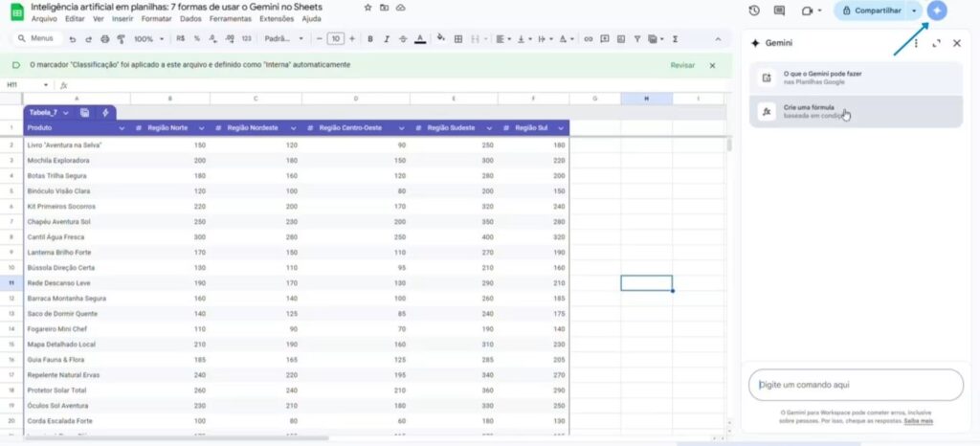
Task: Redo the last action
Action: [x=89, y=38]
